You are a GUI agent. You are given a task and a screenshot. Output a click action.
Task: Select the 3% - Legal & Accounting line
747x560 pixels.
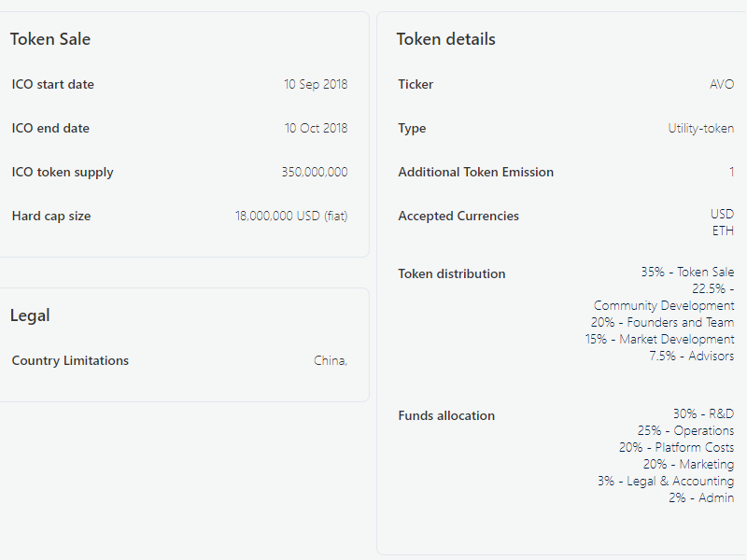[x=666, y=481]
